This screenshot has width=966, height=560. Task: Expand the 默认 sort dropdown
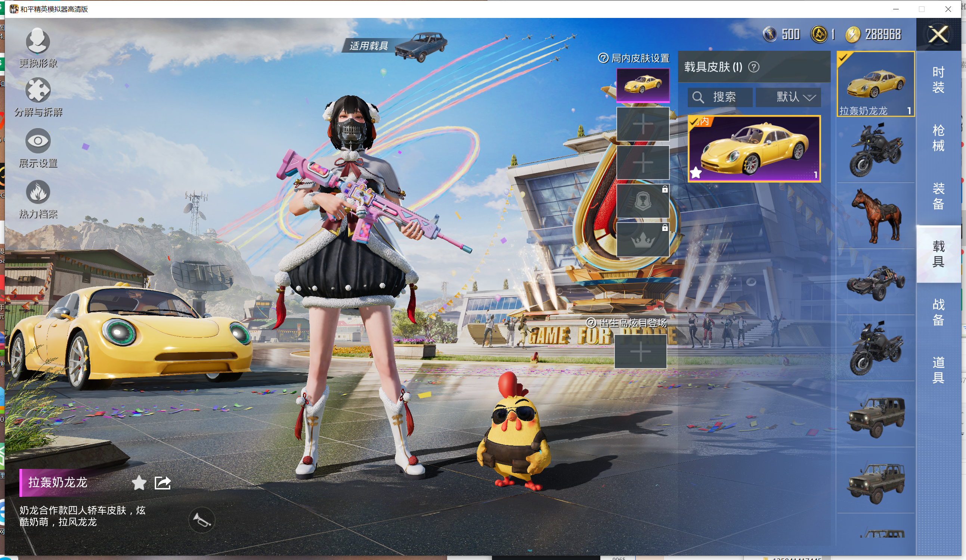(x=789, y=97)
